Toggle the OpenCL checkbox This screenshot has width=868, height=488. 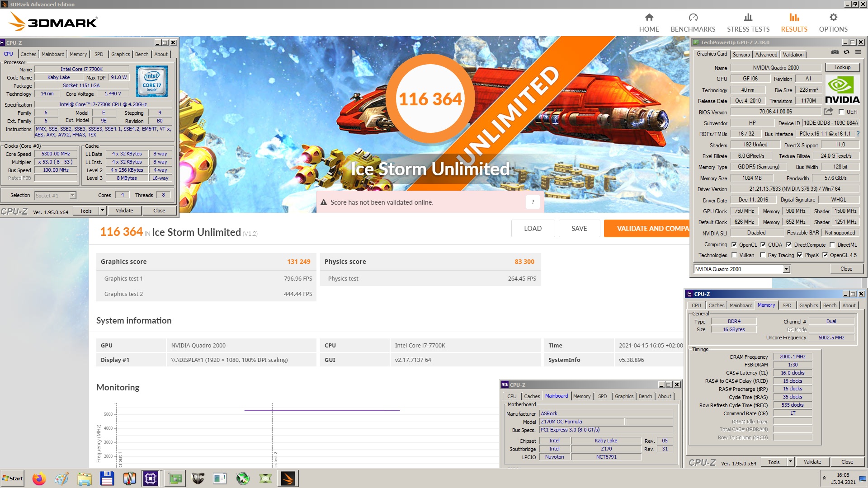[734, 244]
